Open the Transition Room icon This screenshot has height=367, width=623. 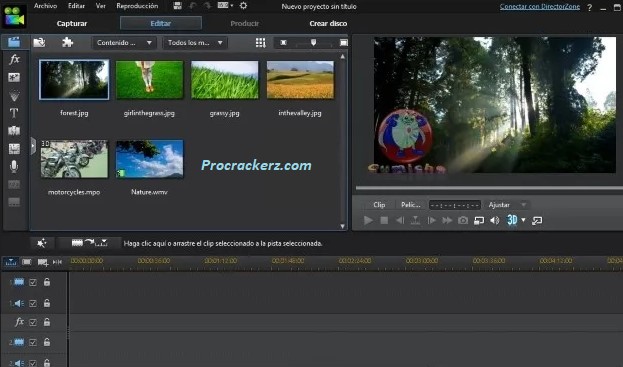(x=14, y=131)
